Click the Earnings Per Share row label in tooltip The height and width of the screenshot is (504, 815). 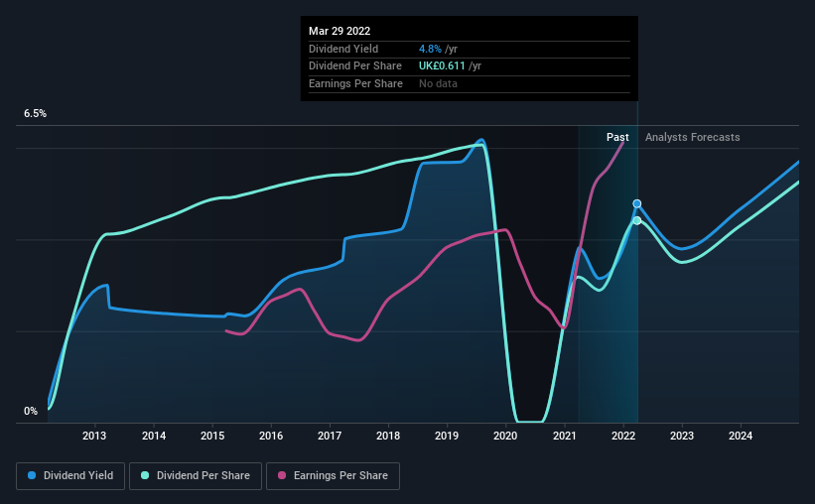pos(355,83)
